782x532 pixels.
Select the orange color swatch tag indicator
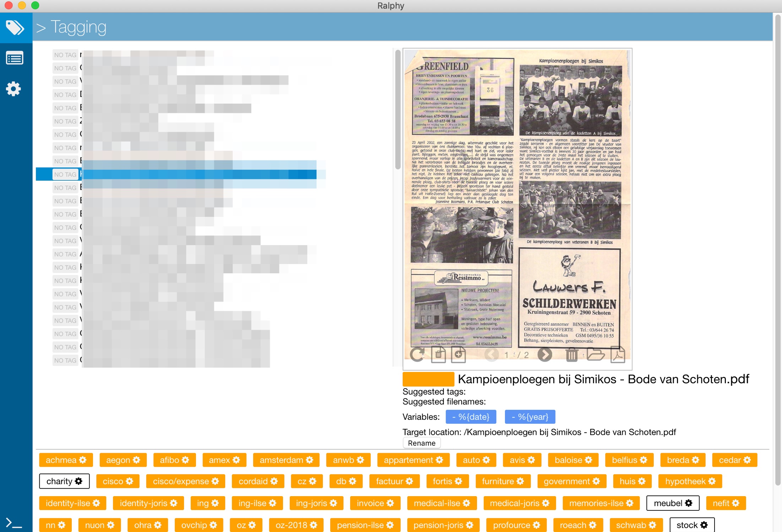[x=427, y=379]
